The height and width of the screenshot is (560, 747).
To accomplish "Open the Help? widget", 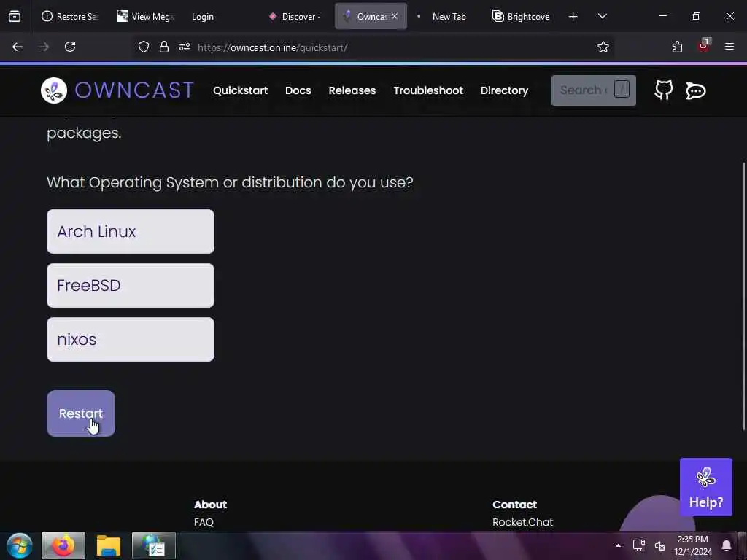I will [706, 486].
